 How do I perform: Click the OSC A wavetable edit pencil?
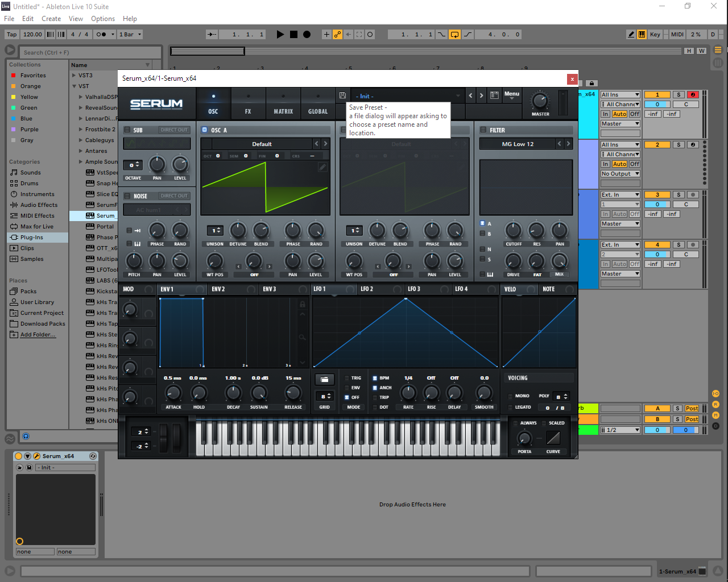[322, 167]
